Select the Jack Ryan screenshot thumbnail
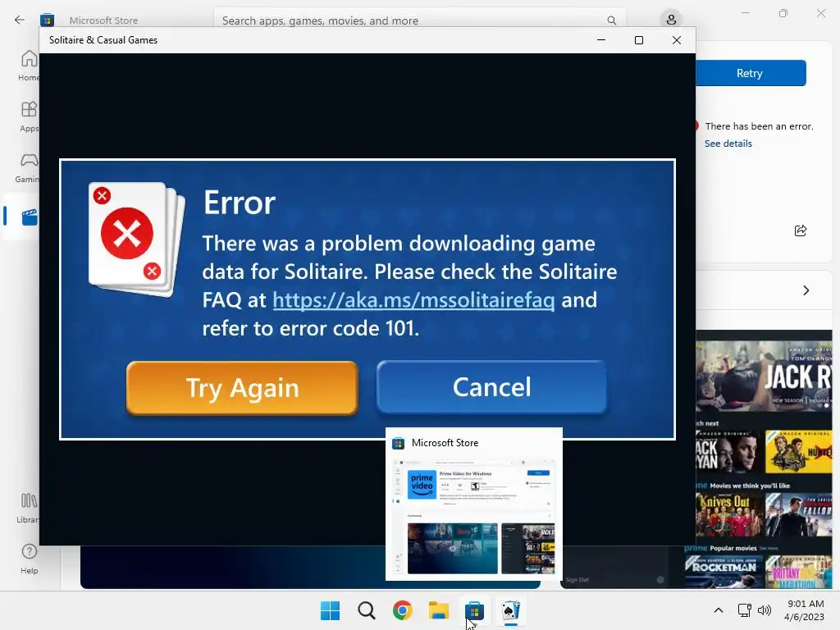The height and width of the screenshot is (630, 840). point(764,376)
